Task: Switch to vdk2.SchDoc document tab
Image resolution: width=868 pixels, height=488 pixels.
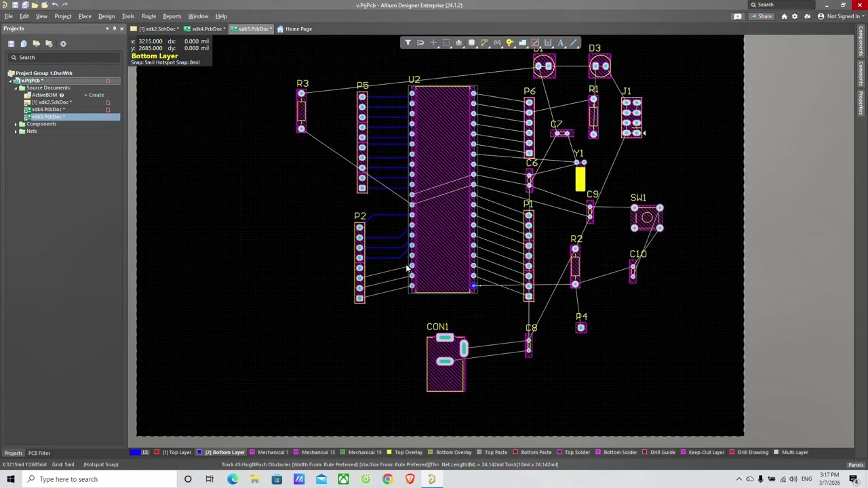Action: coord(156,29)
